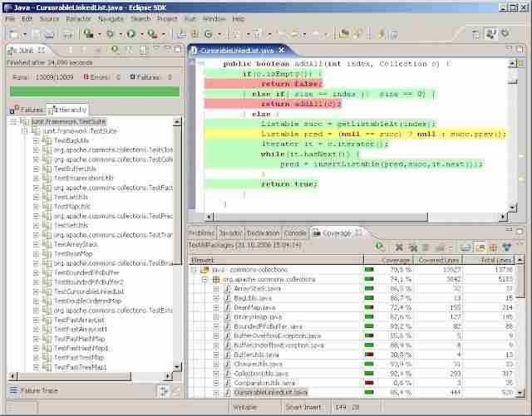Click the New Java Package icon
The width and height of the screenshot is (532, 416).
click(x=195, y=34)
